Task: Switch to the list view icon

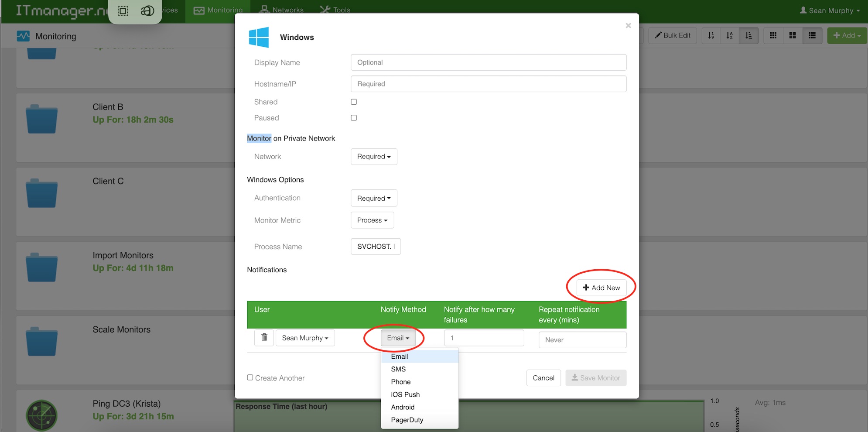Action: (x=812, y=35)
